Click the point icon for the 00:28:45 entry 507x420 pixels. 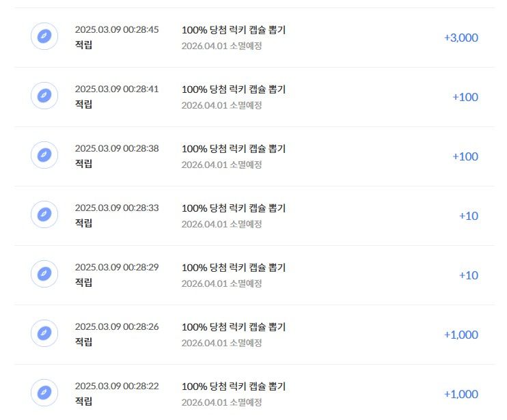pos(44,36)
